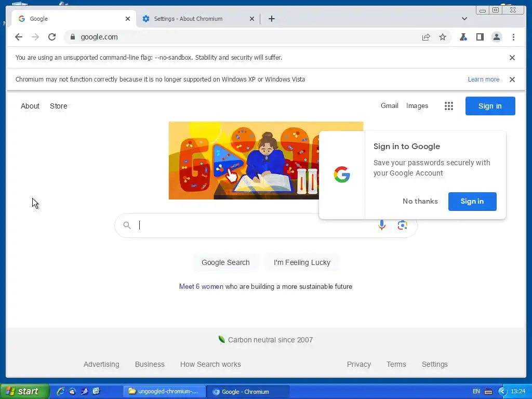The height and width of the screenshot is (399, 532).
Task: Switch to the Settings - About Chromium tab
Action: tap(198, 19)
